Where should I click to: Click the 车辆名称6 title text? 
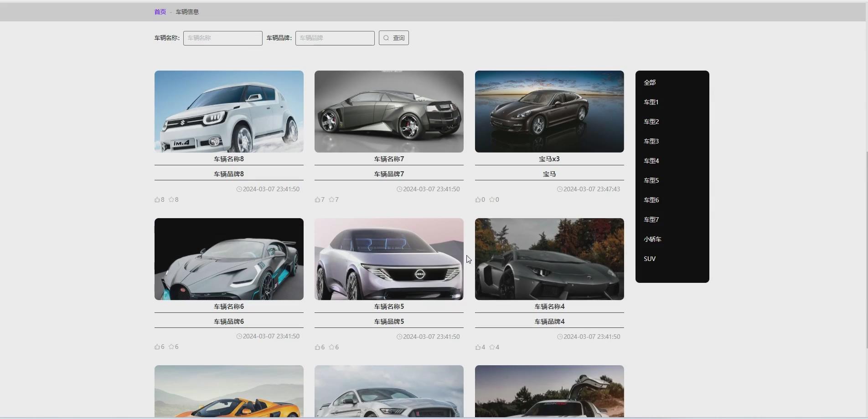pyautogui.click(x=229, y=307)
